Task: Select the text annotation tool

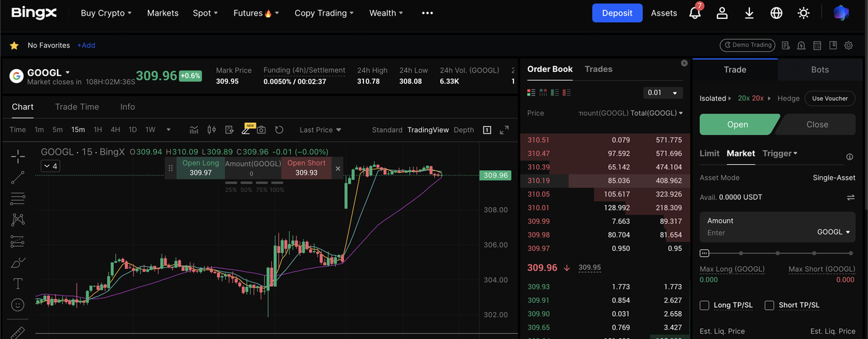Action: click(x=18, y=283)
